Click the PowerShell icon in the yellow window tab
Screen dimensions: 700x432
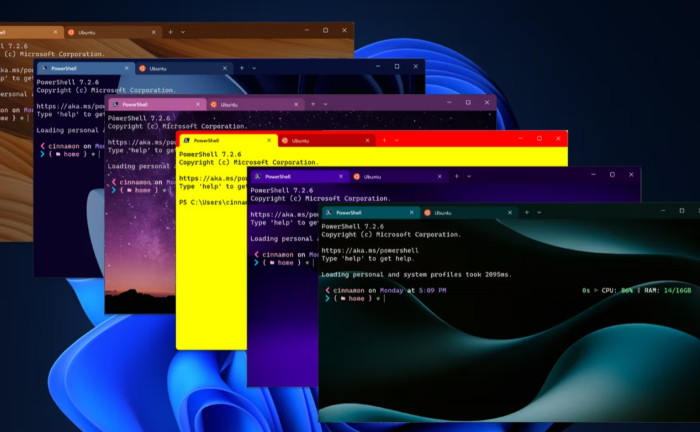(x=187, y=141)
